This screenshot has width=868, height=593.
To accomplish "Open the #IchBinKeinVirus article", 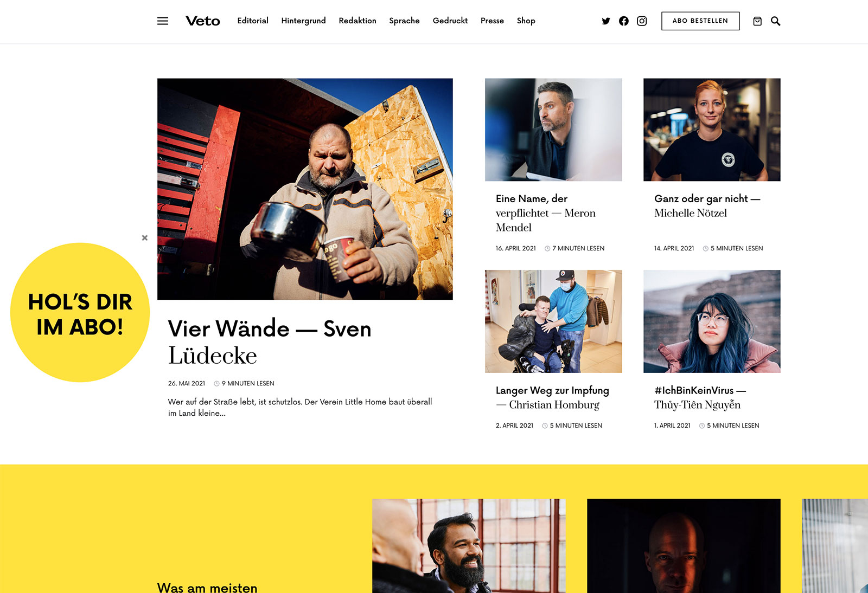I will (x=700, y=397).
